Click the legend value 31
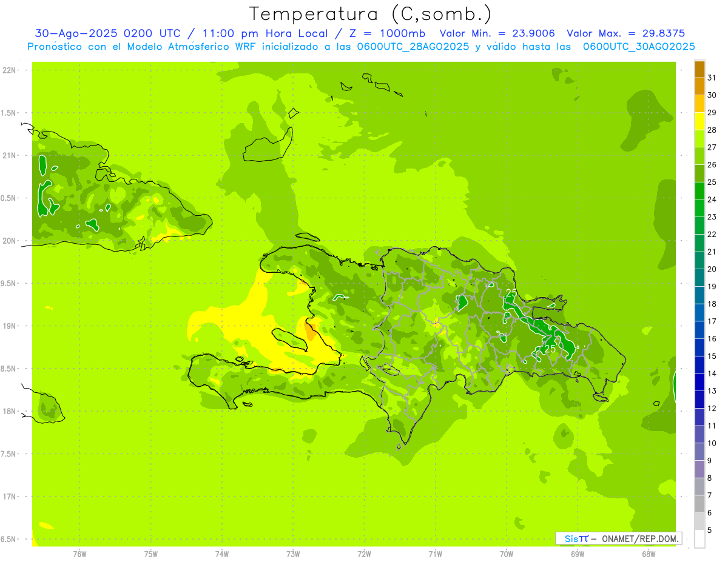Image resolution: width=728 pixels, height=562 pixels. [x=712, y=78]
